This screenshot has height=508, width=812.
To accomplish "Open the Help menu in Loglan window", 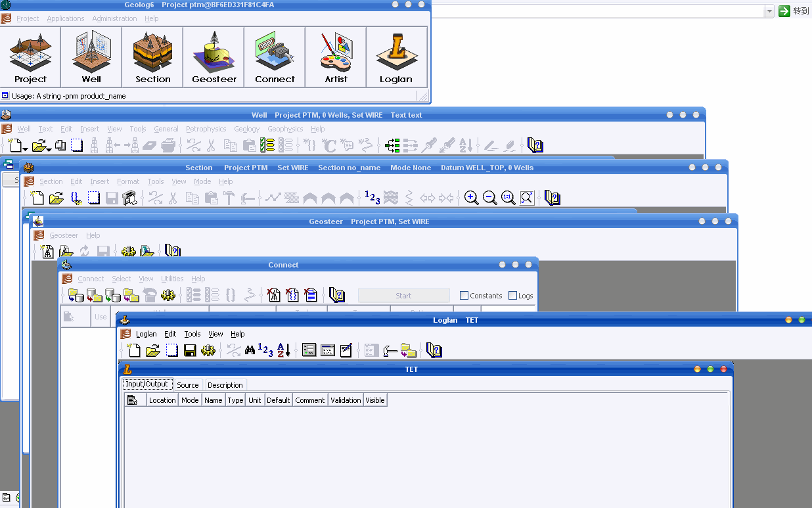I will tap(238, 334).
